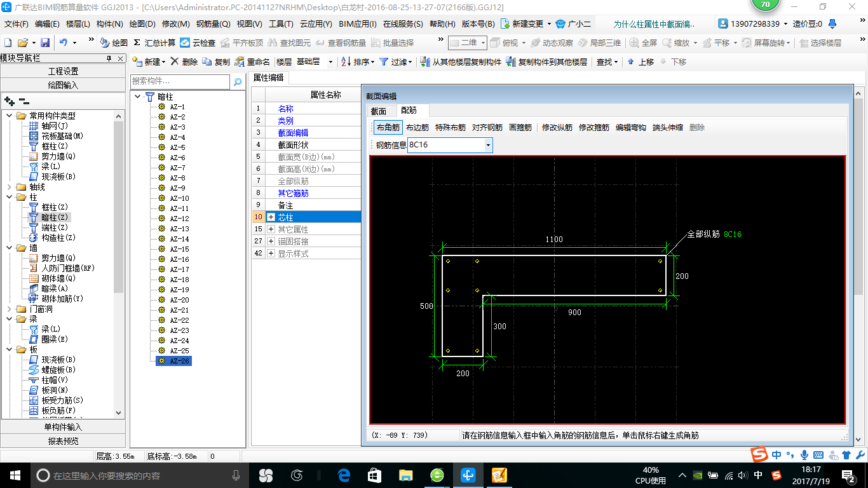Collapse the 墙 tree node

coord(9,248)
